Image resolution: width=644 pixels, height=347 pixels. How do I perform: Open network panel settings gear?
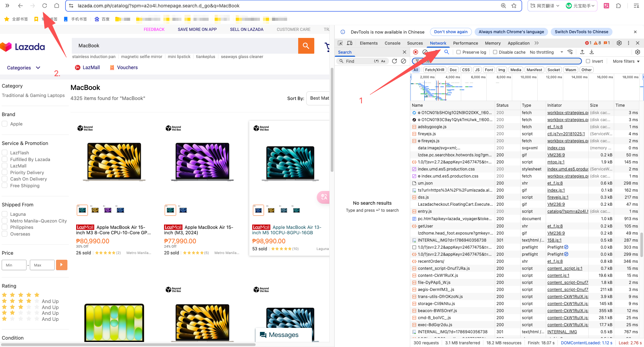coord(638,52)
